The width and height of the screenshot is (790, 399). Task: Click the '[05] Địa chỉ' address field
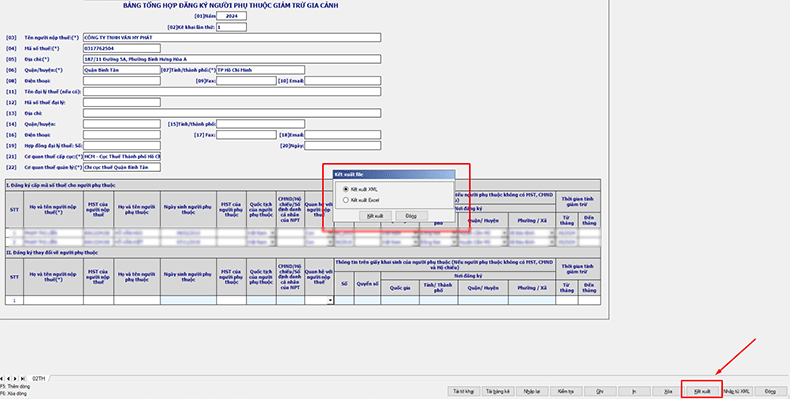[232, 59]
